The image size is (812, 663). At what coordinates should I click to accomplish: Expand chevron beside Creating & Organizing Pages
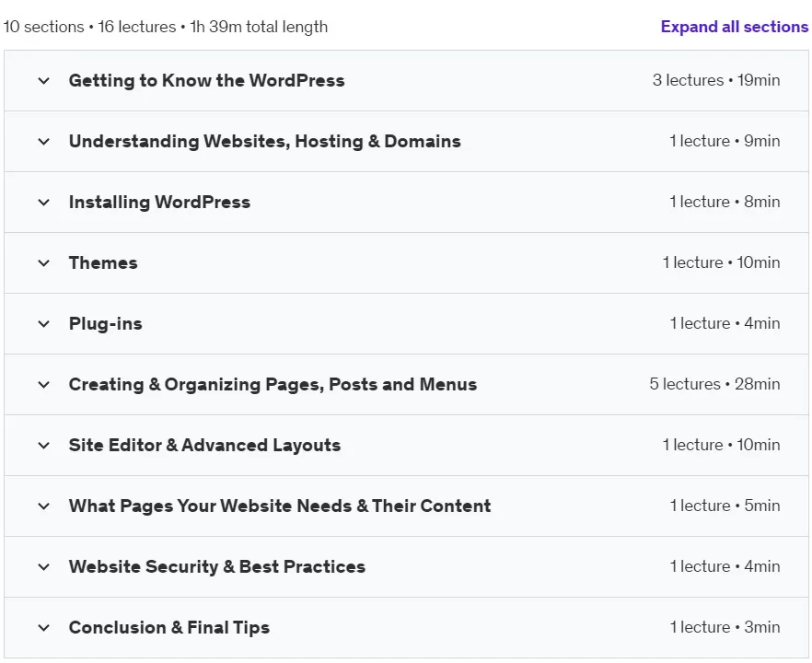(44, 384)
